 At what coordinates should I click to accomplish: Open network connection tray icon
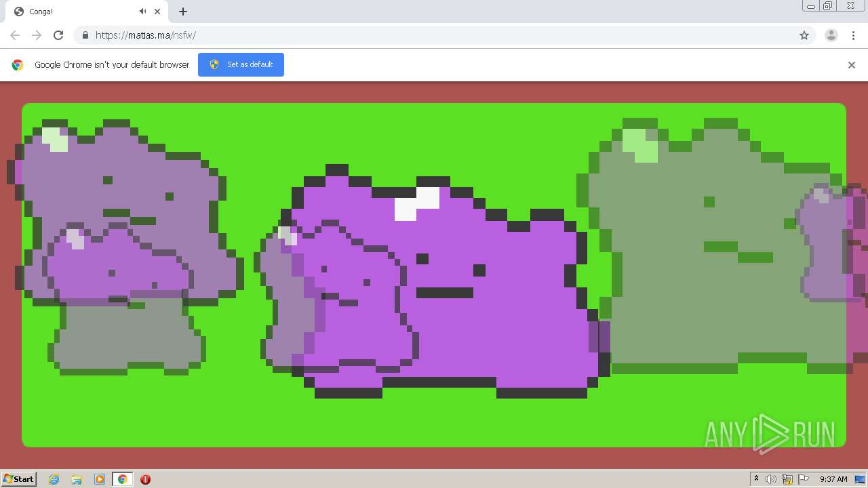point(787,479)
